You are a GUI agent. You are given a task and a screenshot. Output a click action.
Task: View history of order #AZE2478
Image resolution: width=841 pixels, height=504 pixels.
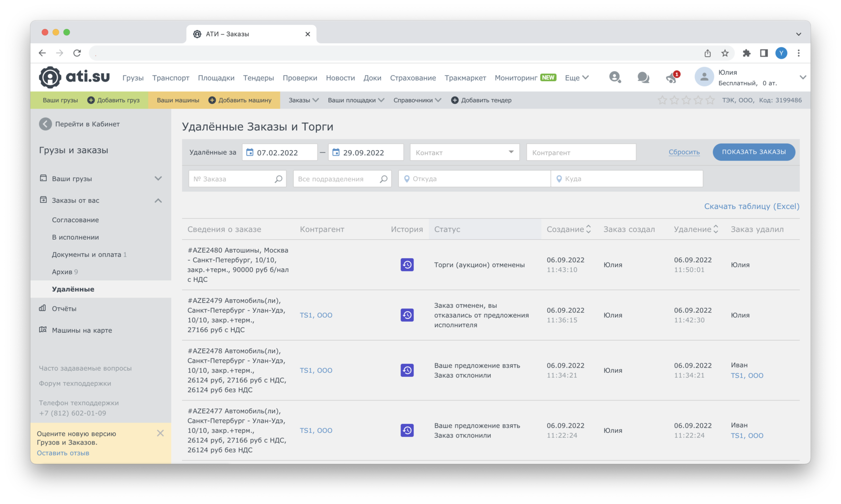point(407,370)
